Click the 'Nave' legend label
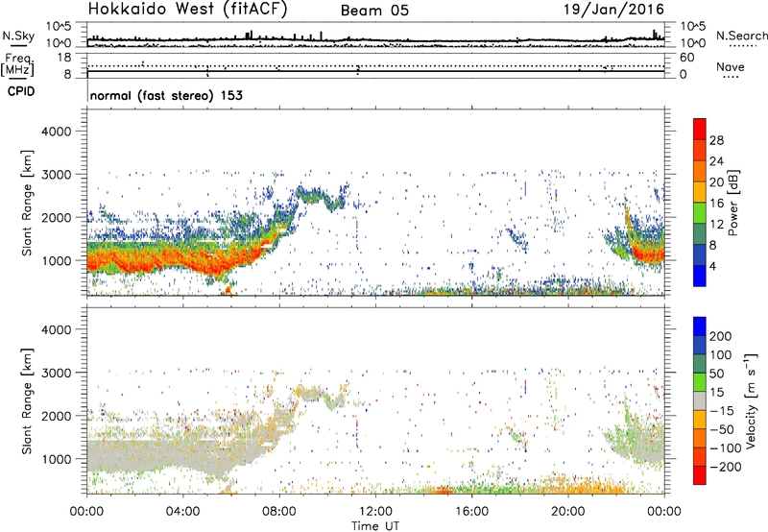Viewport: 768px width, 532px height. point(731,67)
